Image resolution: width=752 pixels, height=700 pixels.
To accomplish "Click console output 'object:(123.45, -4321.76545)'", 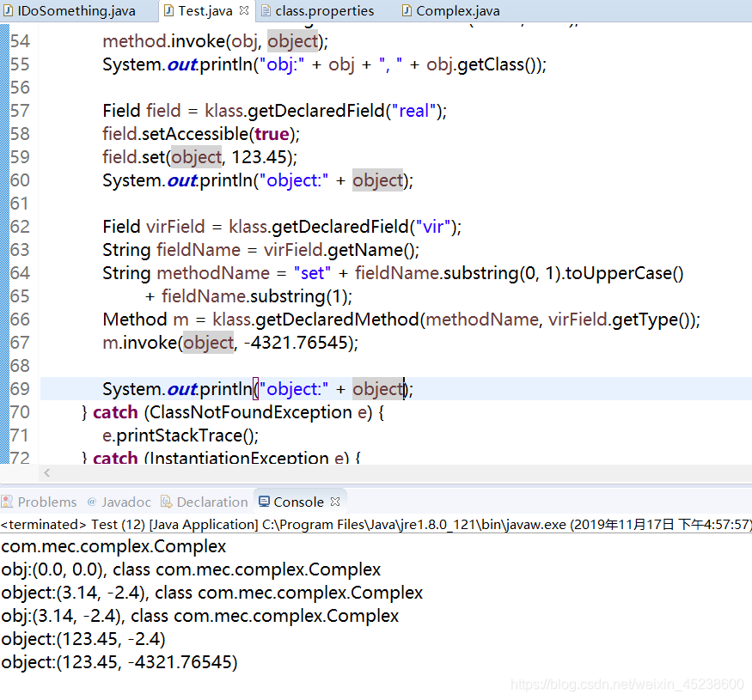I will 119,662.
